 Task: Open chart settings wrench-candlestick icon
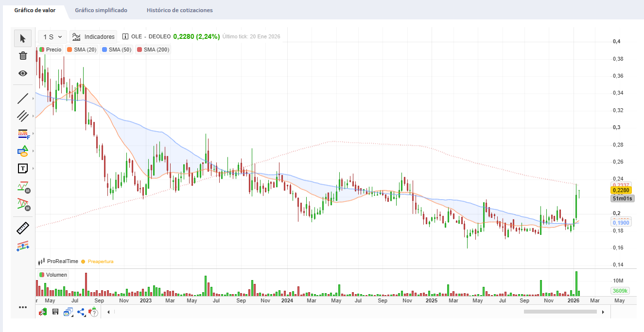(x=43, y=312)
